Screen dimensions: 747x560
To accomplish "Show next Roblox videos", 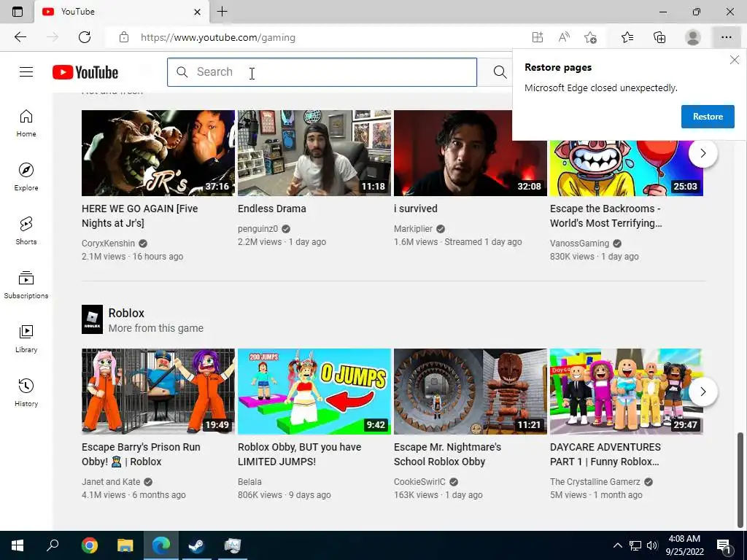I will pyautogui.click(x=703, y=392).
